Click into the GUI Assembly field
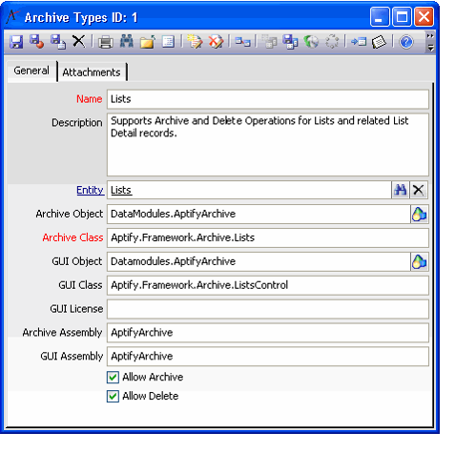The width and height of the screenshot is (476, 453). click(268, 357)
